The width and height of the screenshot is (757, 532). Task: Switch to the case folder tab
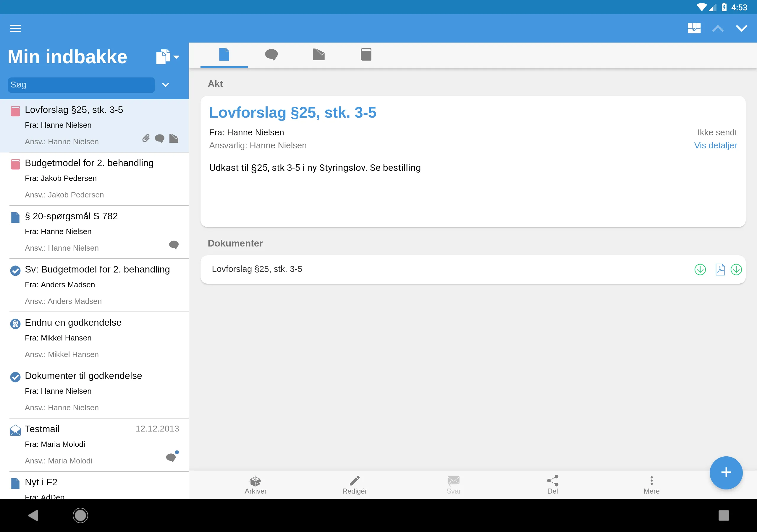click(366, 55)
